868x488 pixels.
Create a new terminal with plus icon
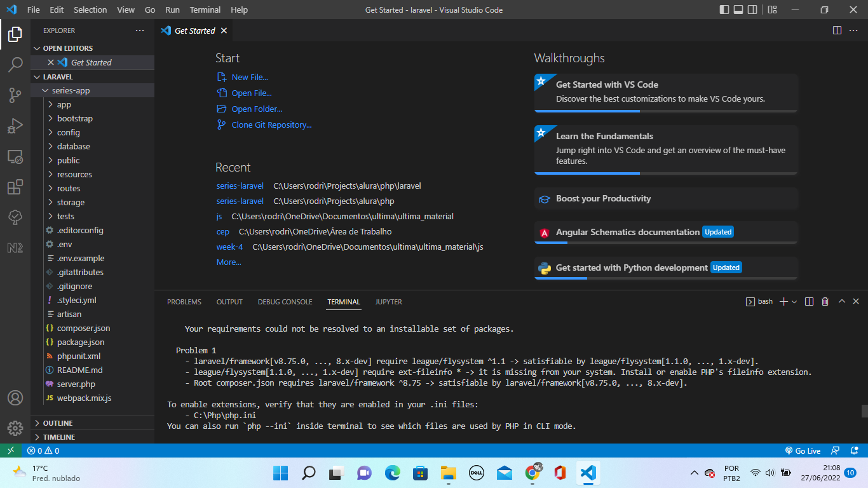tap(783, 302)
